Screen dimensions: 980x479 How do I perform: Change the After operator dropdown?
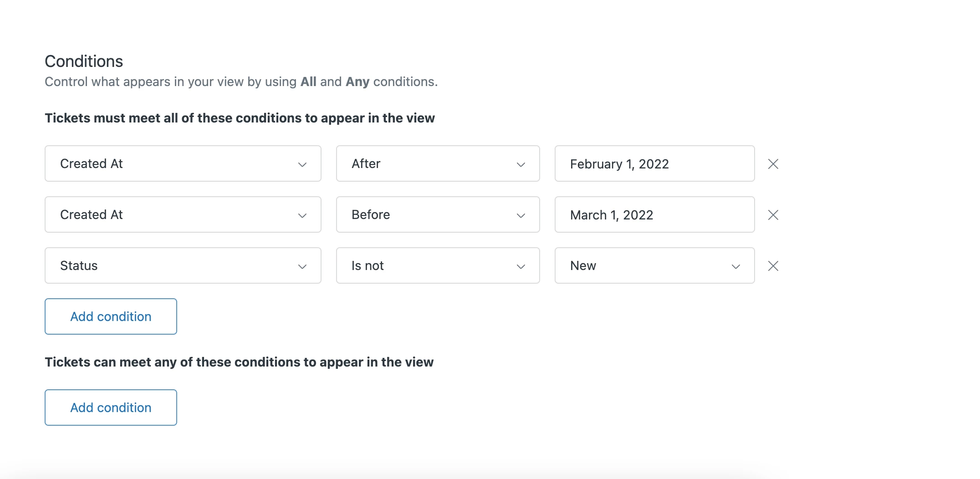[x=438, y=164]
